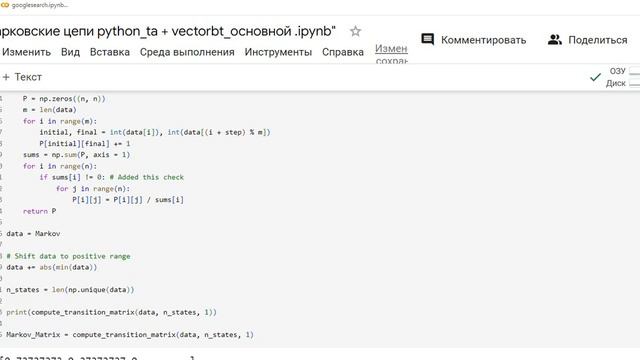Click line 'for j in range(n):'

point(93,189)
